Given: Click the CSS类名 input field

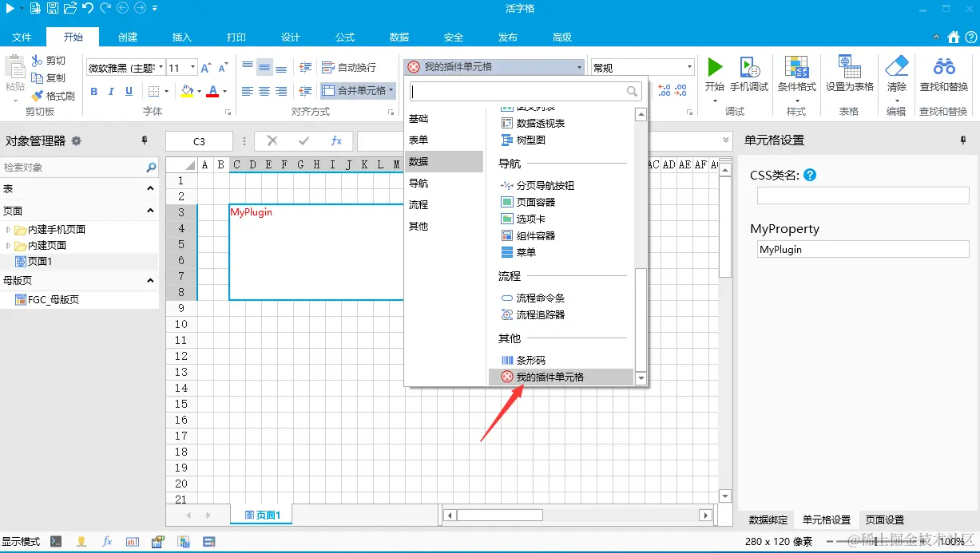Looking at the screenshot, I should tap(863, 196).
